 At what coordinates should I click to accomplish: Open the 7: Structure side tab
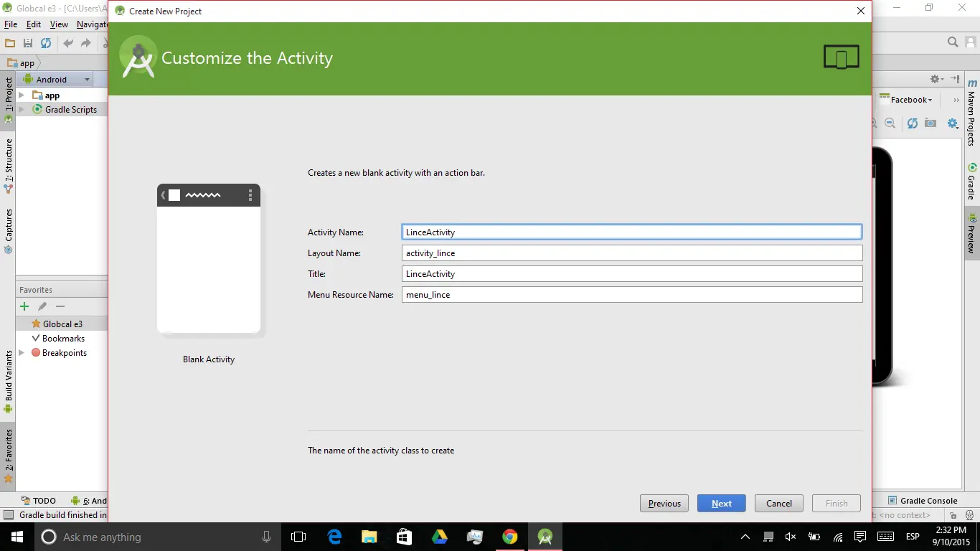click(x=8, y=165)
